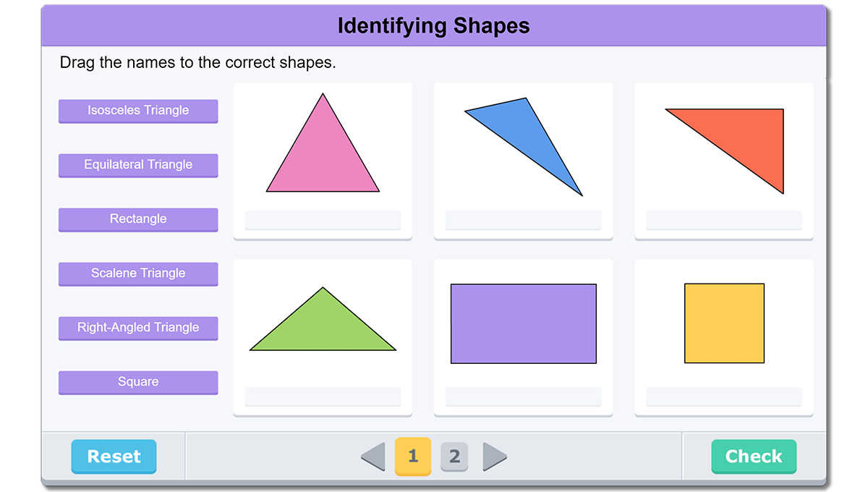Click the yellow square shape
The image size is (868, 492).
click(724, 323)
